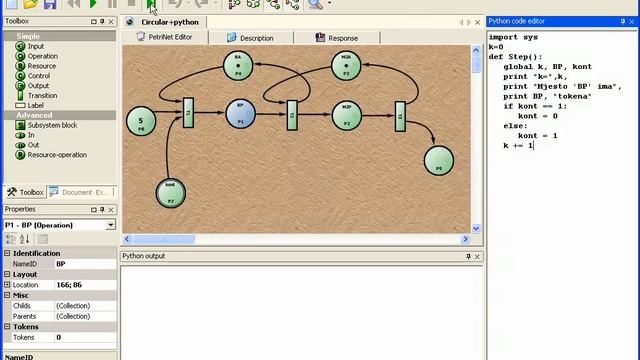Image resolution: width=640 pixels, height=360 pixels.
Task: Click the rewind simulation button
Action: pos(73,4)
